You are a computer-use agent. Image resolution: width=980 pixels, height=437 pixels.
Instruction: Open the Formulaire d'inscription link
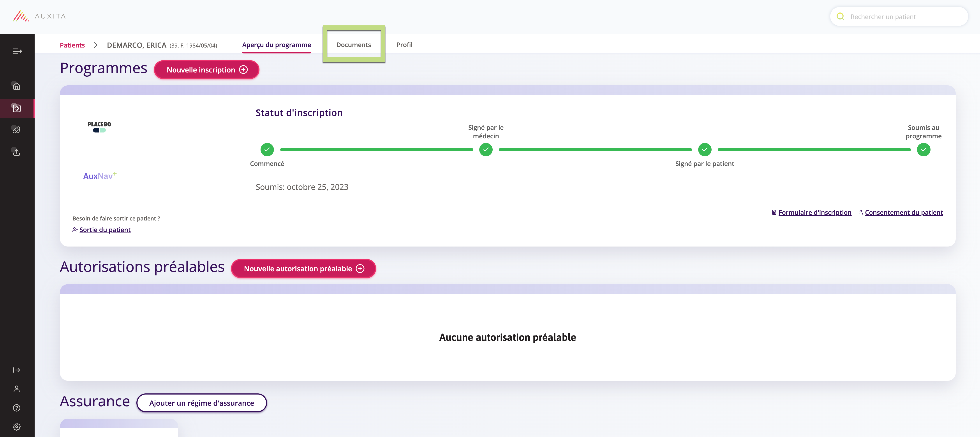point(814,213)
